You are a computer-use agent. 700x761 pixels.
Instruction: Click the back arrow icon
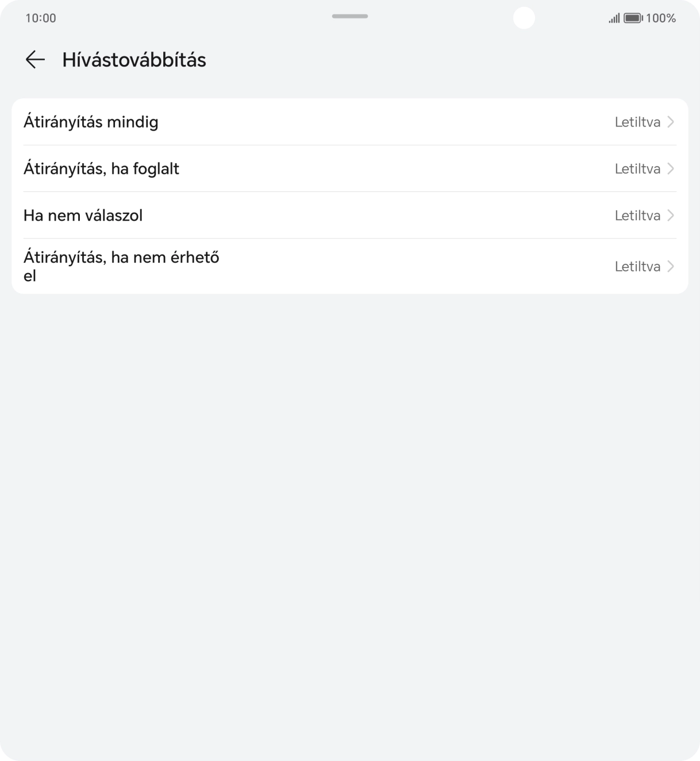click(x=35, y=59)
